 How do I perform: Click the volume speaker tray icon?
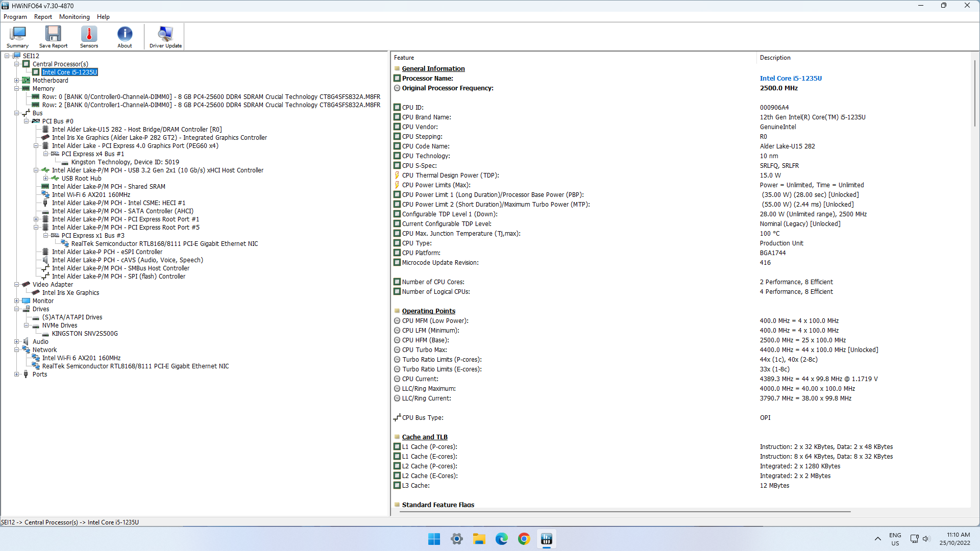click(x=926, y=539)
